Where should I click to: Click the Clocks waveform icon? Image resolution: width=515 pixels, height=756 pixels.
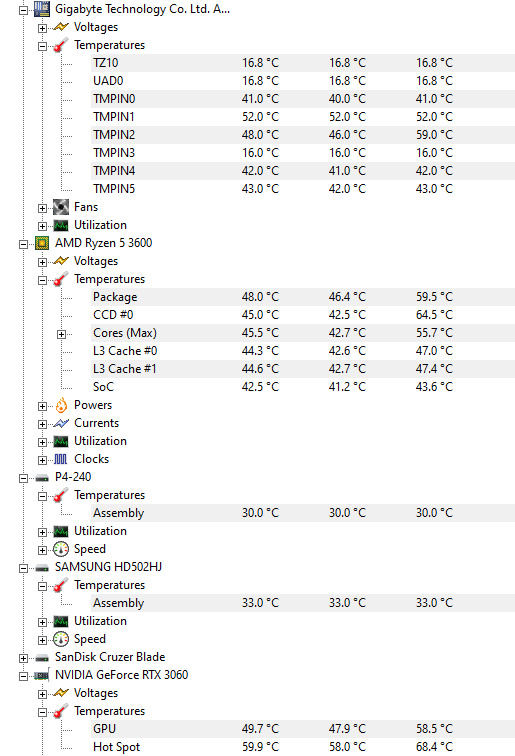coord(61,459)
